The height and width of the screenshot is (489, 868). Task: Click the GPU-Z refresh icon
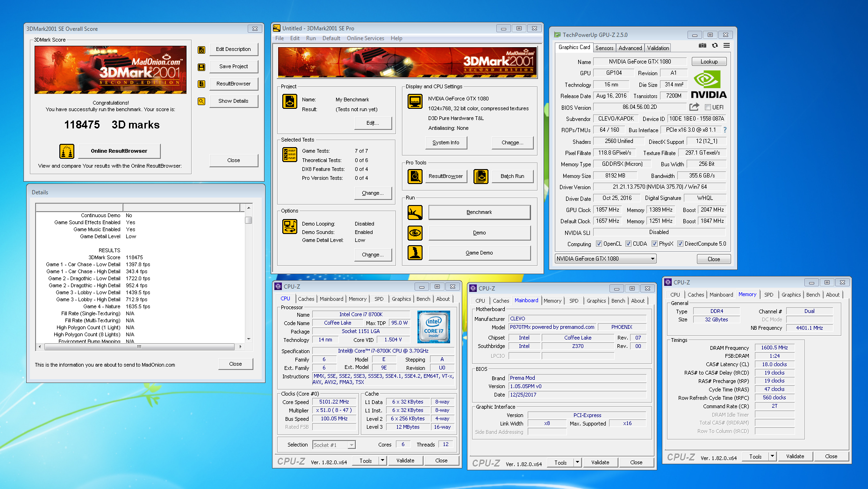[x=715, y=46]
